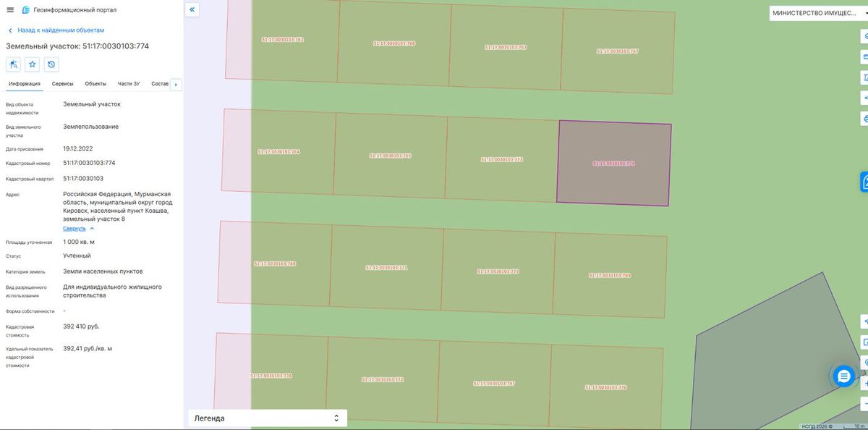Select parcel 51:17:0030103:773 on the map

(502, 159)
